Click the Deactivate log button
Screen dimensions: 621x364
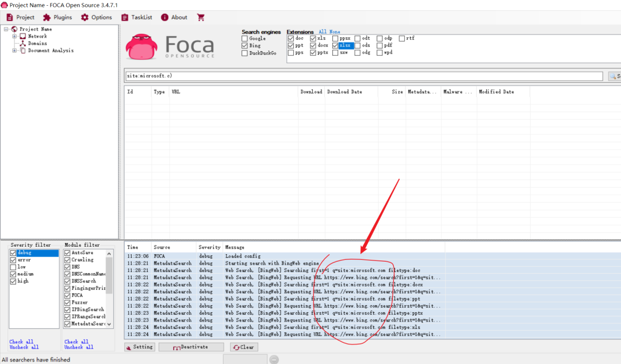point(191,347)
